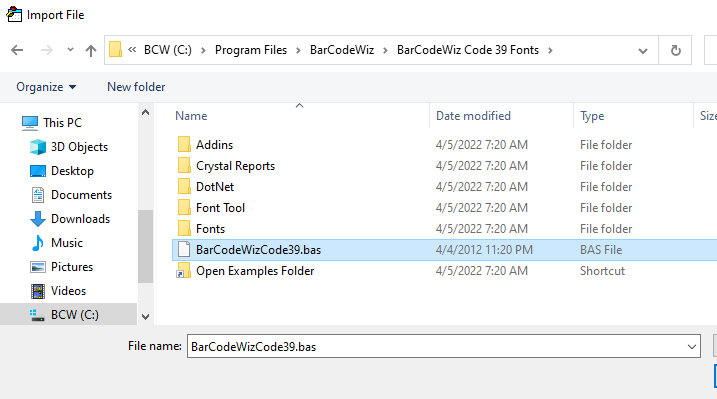Go up one folder level
717x399 pixels.
click(91, 50)
